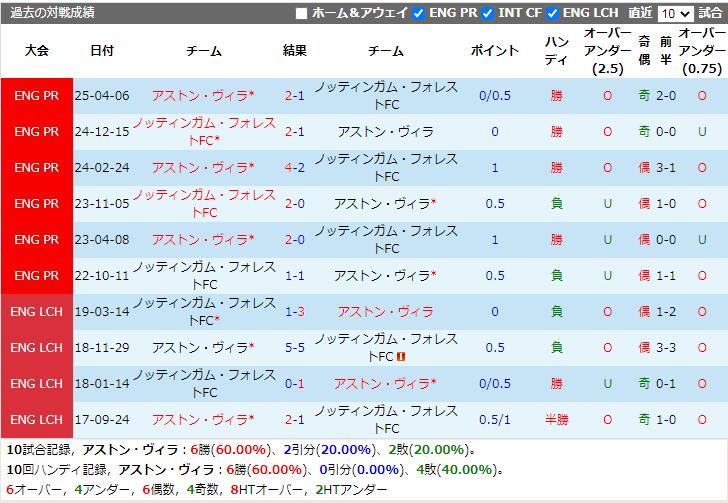Open the 0-1 score from 18-01-14
This screenshot has height=503, width=728.
[x=294, y=384]
